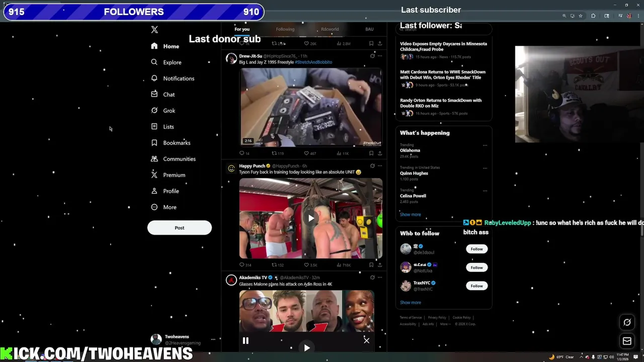
Task: Bookmark the top post with 2.8M views
Action: 371,44
